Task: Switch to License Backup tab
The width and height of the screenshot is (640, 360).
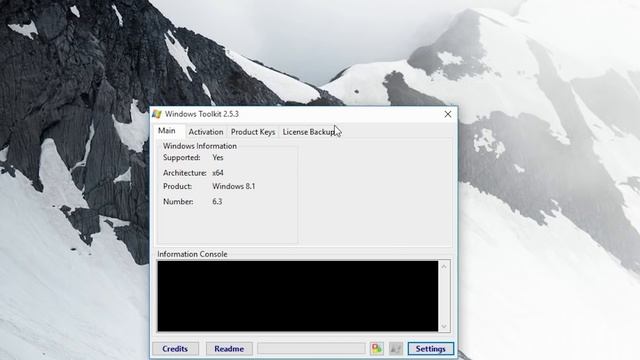Action: tap(309, 132)
